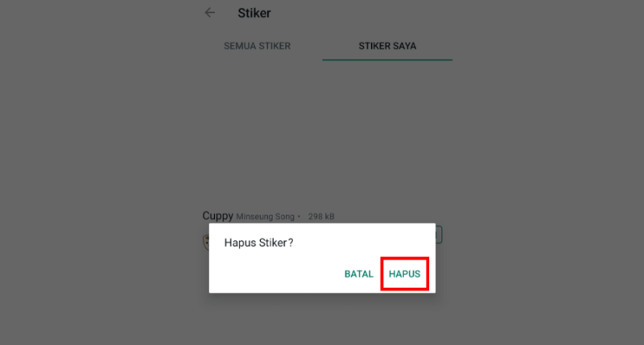This screenshot has height=345, width=644.
Task: Cancel deletion with the BATAL button
Action: click(x=358, y=274)
